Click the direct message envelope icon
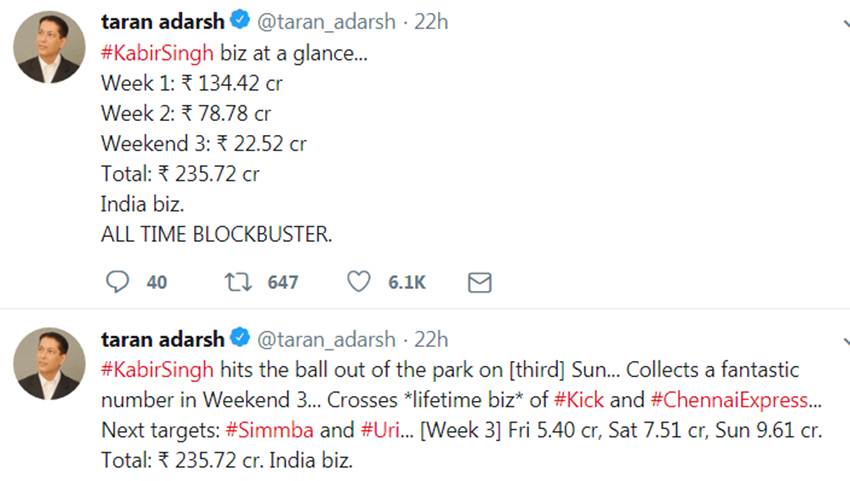Screen dimensions: 850x481 click(480, 283)
